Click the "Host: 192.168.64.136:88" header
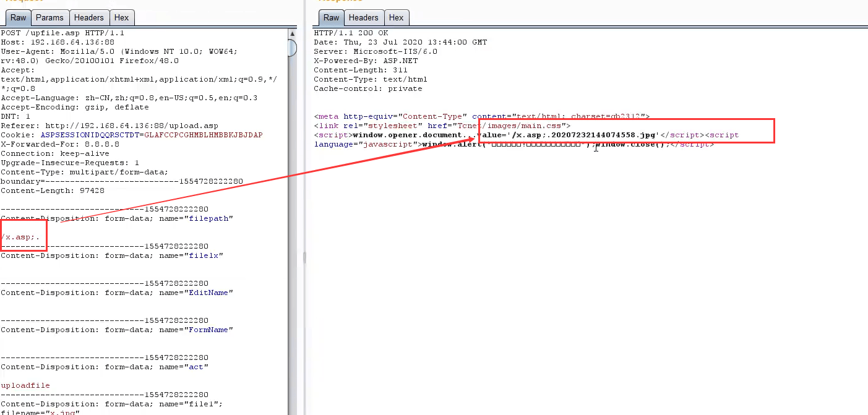The image size is (868, 415). pyautogui.click(x=58, y=42)
